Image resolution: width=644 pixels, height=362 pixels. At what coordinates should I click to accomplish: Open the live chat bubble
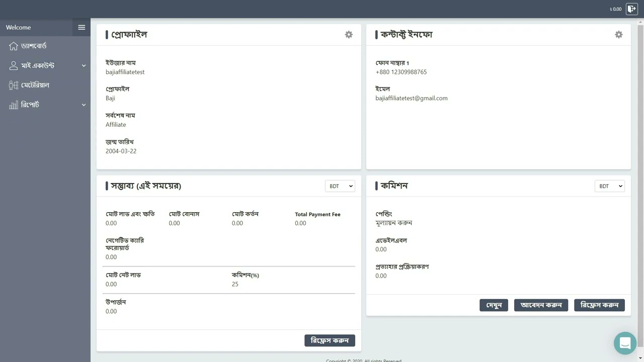tap(625, 343)
